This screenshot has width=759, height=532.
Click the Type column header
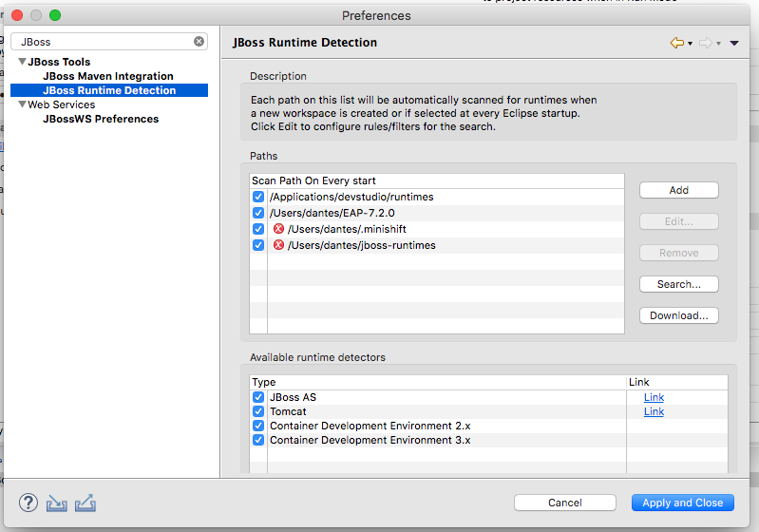[x=438, y=382]
